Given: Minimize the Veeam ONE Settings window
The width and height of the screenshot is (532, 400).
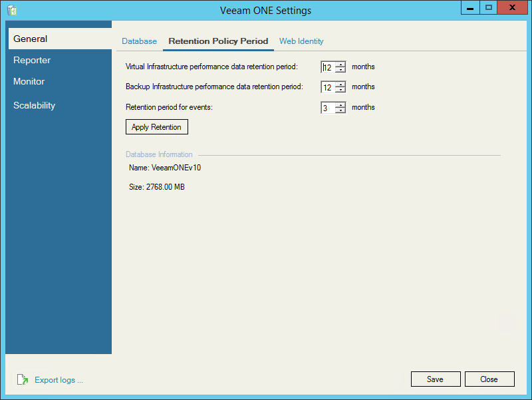Looking at the screenshot, I should coord(470,7).
